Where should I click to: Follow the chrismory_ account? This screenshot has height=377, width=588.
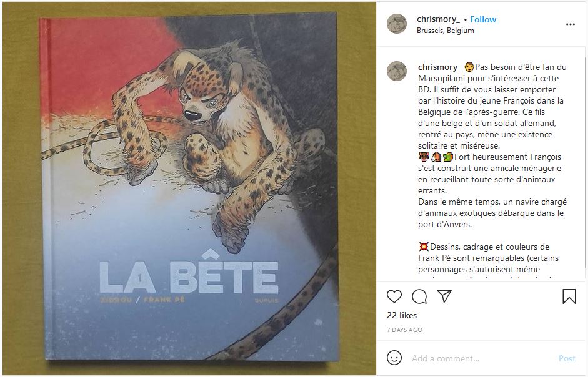pos(483,19)
